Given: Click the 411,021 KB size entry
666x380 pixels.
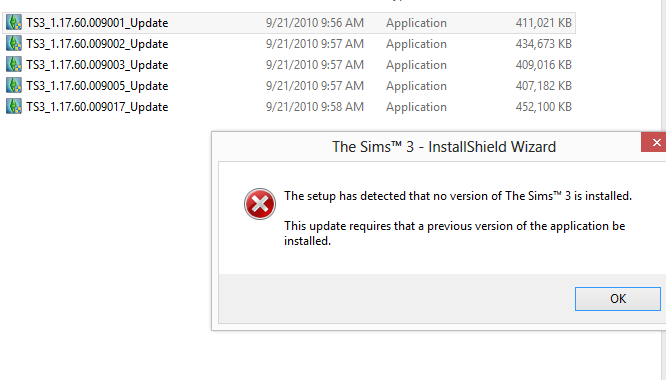Looking at the screenshot, I should click(544, 23).
